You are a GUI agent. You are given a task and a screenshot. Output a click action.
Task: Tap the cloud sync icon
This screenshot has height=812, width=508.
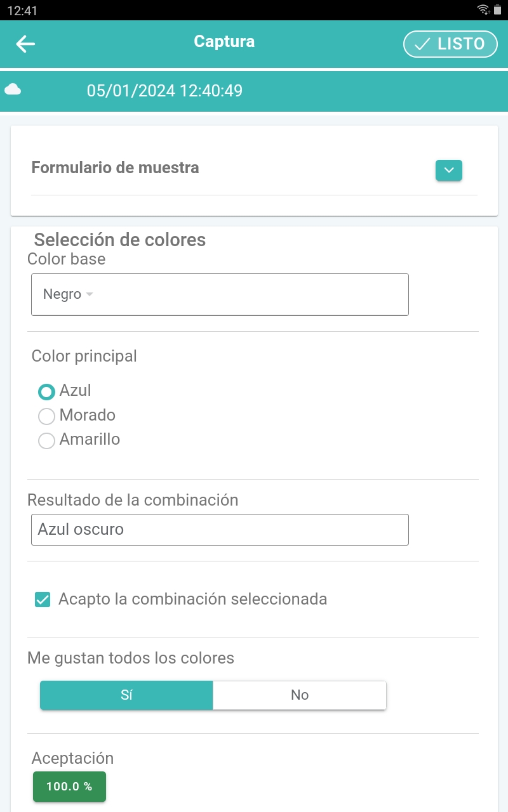tap(13, 90)
